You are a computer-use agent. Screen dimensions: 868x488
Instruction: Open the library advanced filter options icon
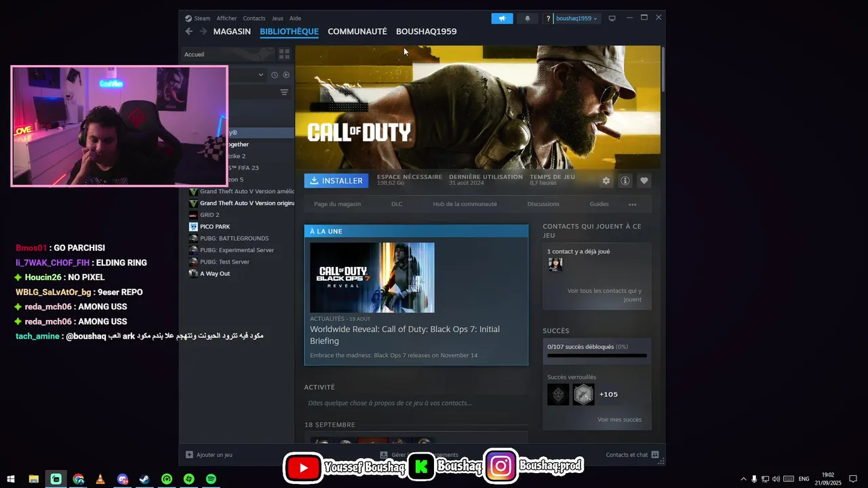284,92
